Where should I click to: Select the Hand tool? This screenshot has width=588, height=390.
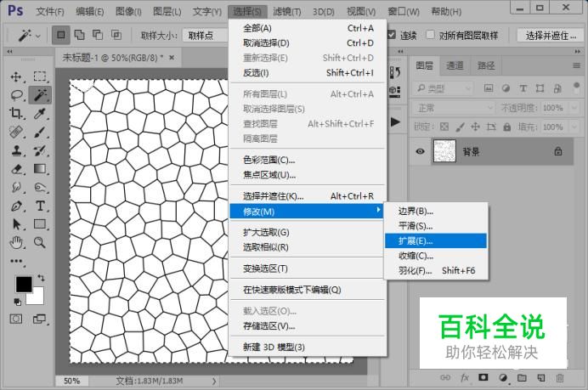click(x=16, y=243)
